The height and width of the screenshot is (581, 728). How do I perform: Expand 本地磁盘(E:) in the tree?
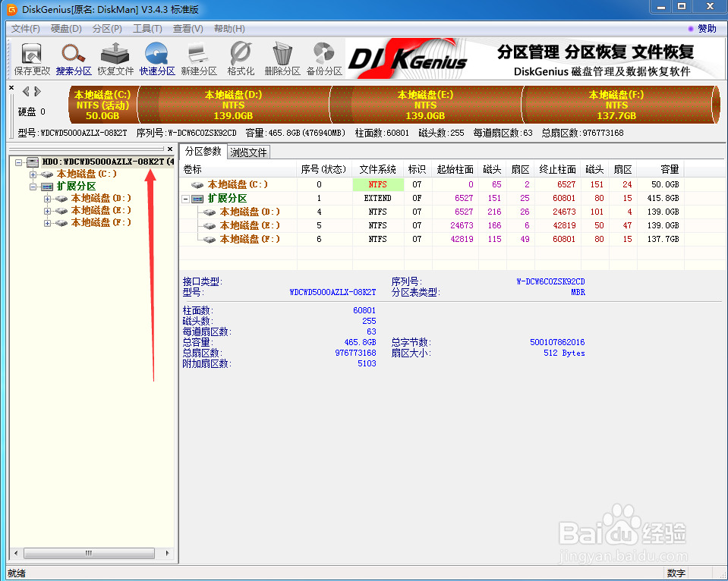pyautogui.click(x=47, y=211)
